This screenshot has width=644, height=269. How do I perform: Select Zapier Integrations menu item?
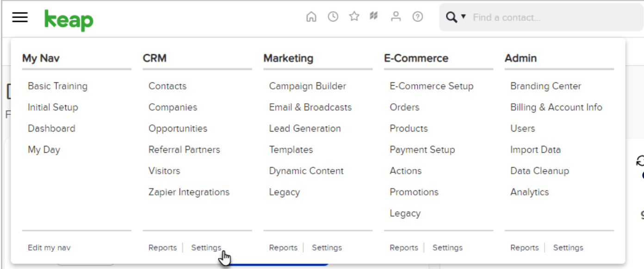pyautogui.click(x=189, y=192)
